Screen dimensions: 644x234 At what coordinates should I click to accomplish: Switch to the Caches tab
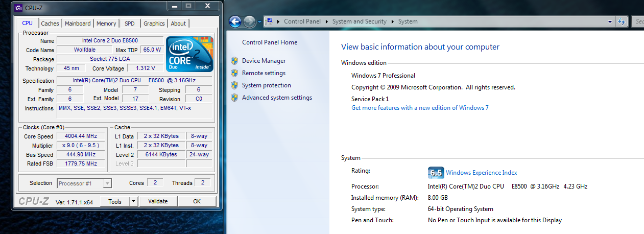[x=50, y=24]
